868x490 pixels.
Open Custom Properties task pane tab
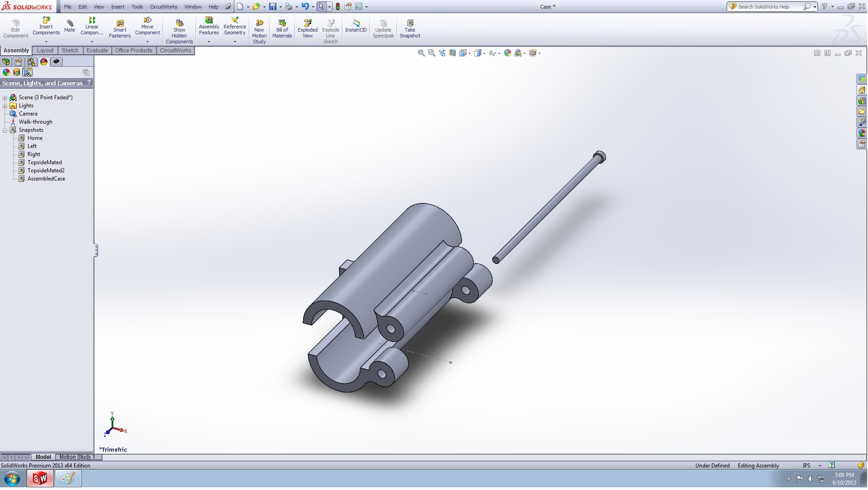pyautogui.click(x=862, y=144)
